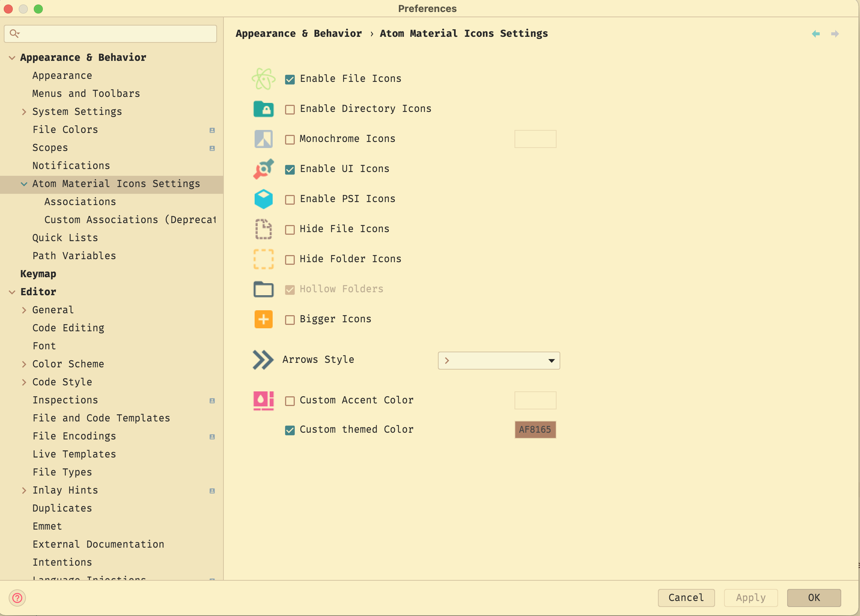
Task: Click the Apply button
Action: (x=751, y=598)
